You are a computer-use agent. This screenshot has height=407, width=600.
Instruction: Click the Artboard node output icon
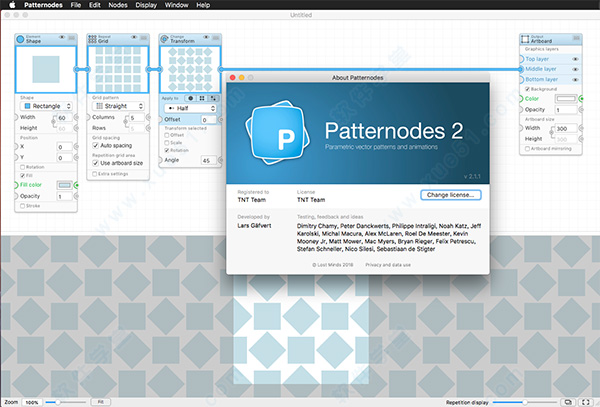[525, 39]
